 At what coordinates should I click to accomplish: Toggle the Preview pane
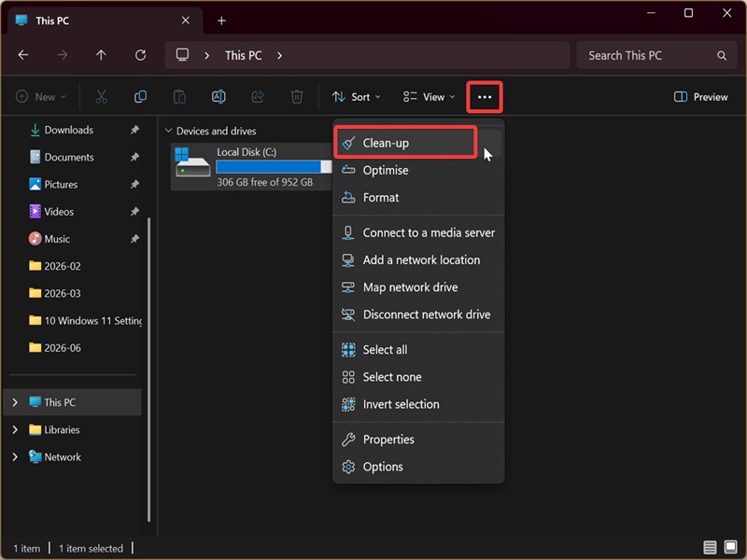coord(701,97)
